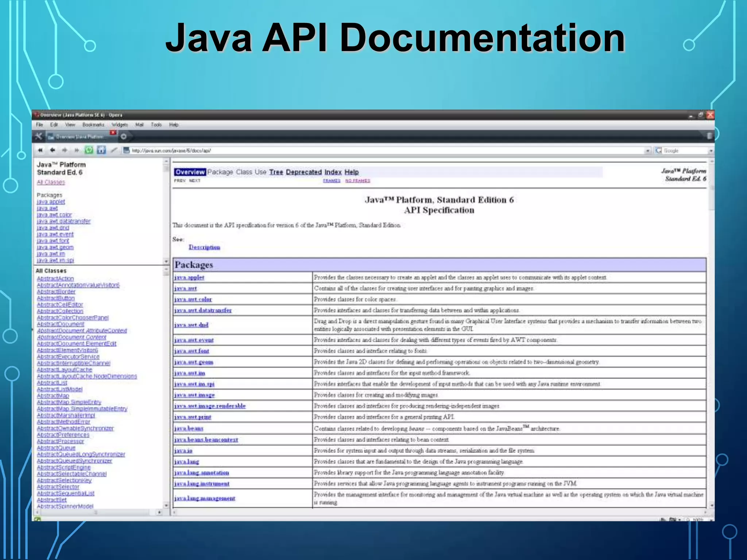747x560 pixels.
Task: Click right arrow of All Classes horizontal scrollbar
Action: point(159,512)
